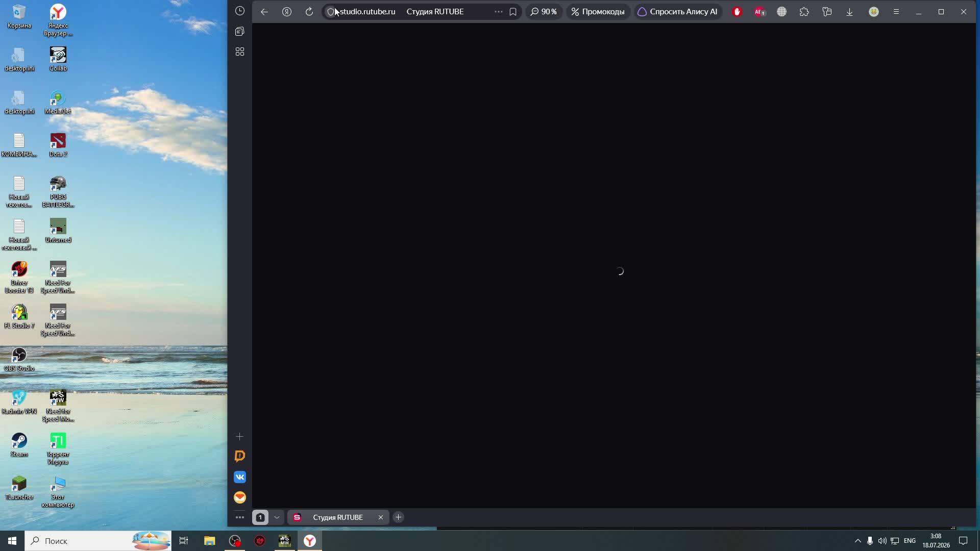Add a sidebar app with plus icon
The height and width of the screenshot is (551, 980).
pyautogui.click(x=240, y=437)
